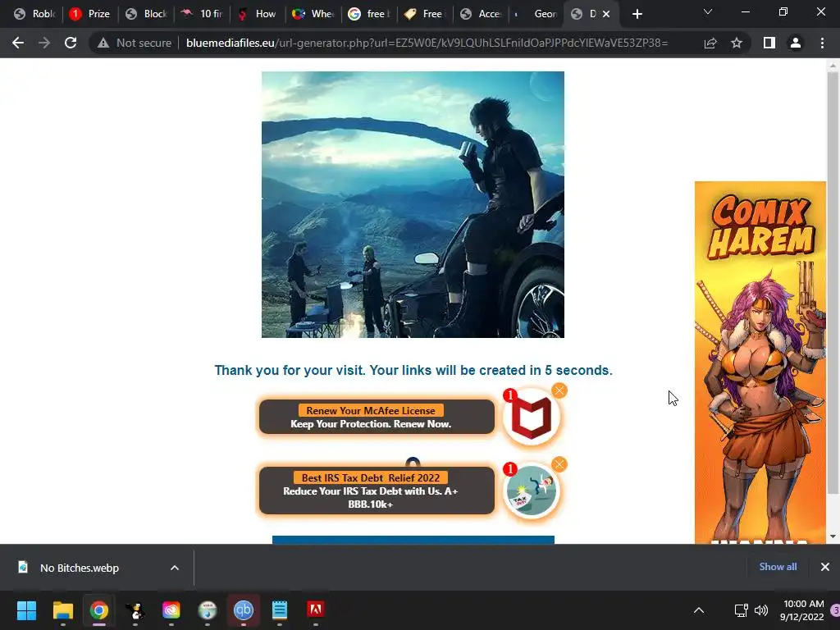Switch to the Acce tab
The width and height of the screenshot is (840, 630).
(480, 14)
